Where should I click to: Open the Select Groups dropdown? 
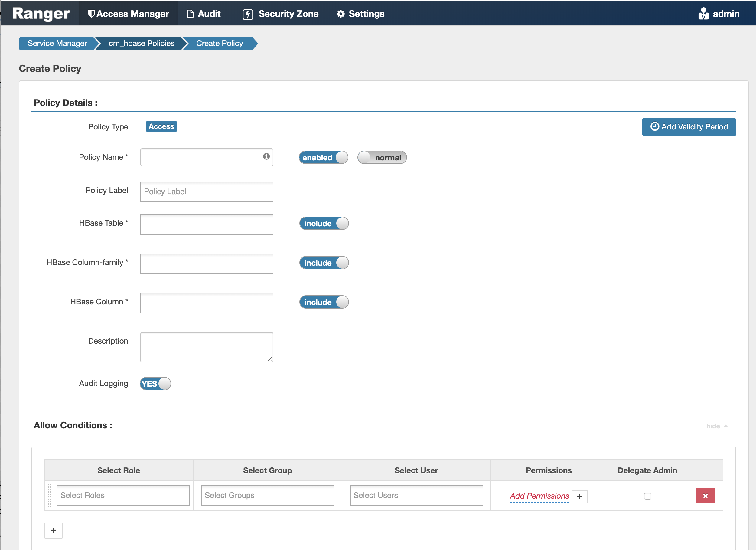(x=268, y=496)
